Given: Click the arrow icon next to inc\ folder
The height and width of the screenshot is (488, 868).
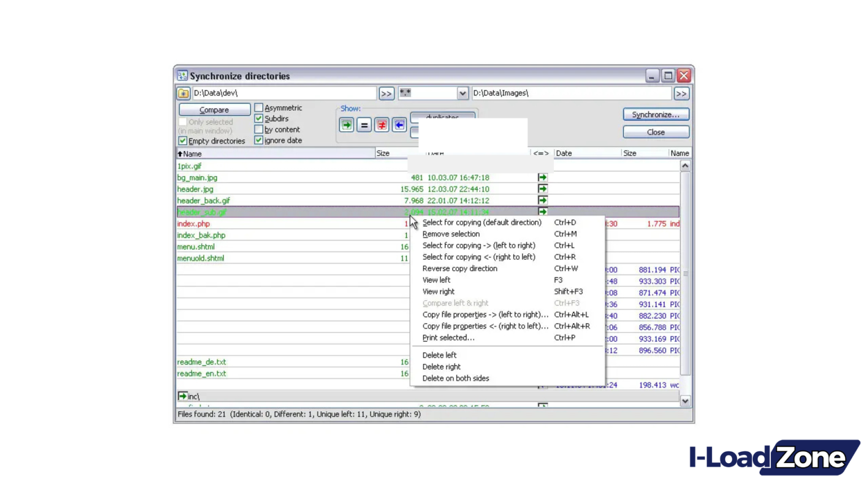Looking at the screenshot, I should point(183,396).
